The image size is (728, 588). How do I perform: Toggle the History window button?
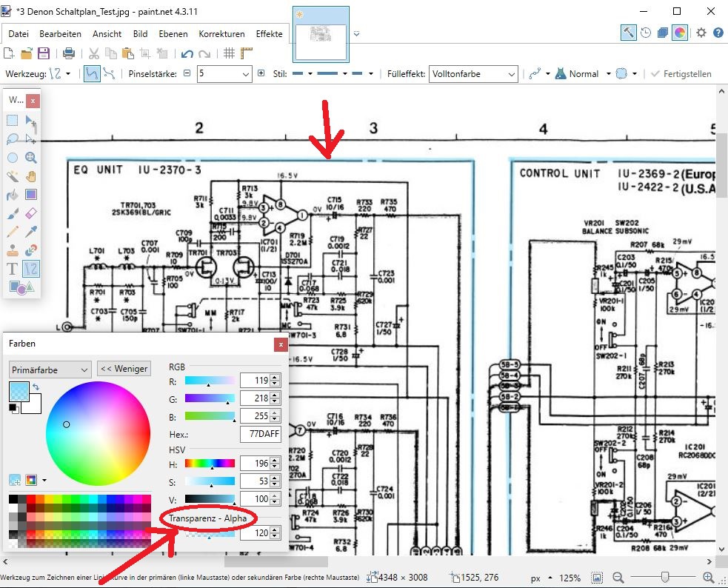pyautogui.click(x=646, y=33)
